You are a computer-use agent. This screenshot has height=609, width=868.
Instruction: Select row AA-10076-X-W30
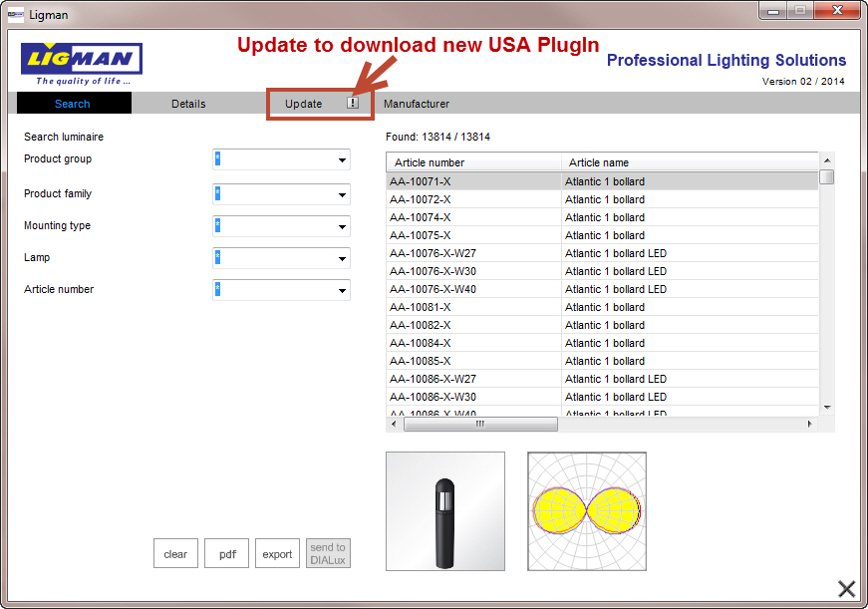602,271
